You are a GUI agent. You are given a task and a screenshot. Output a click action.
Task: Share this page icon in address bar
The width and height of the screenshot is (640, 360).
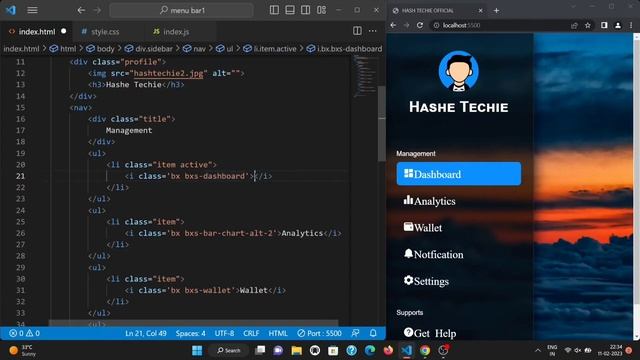click(574, 25)
